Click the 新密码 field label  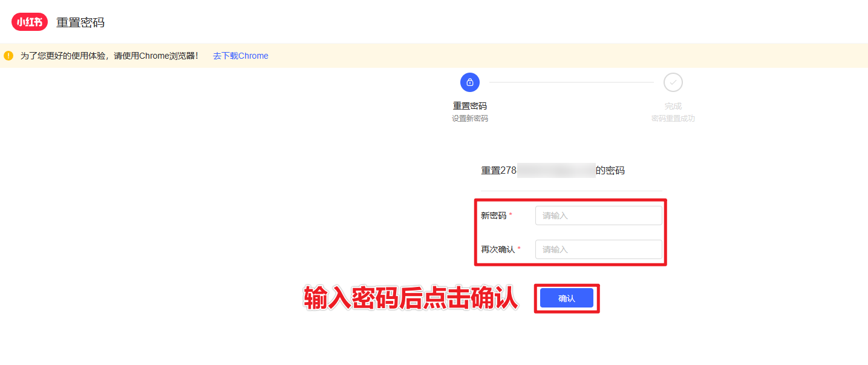tap(494, 215)
